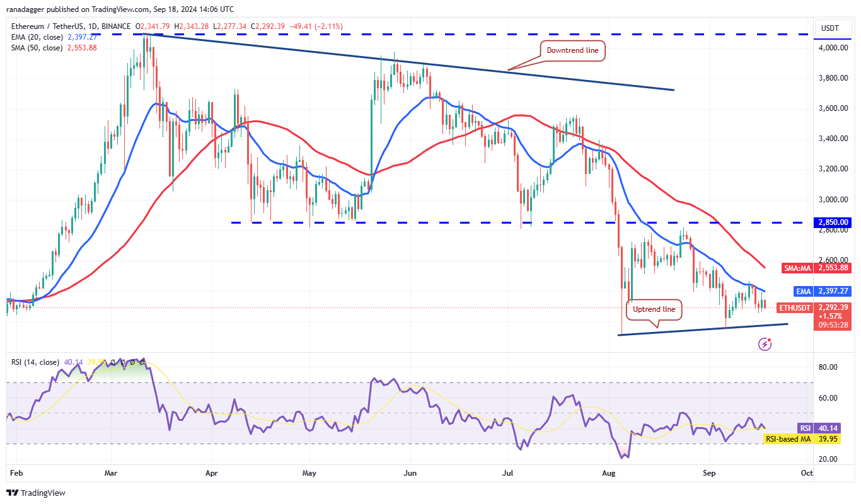Open the USDT currency selector
861x504 pixels.
832,27
